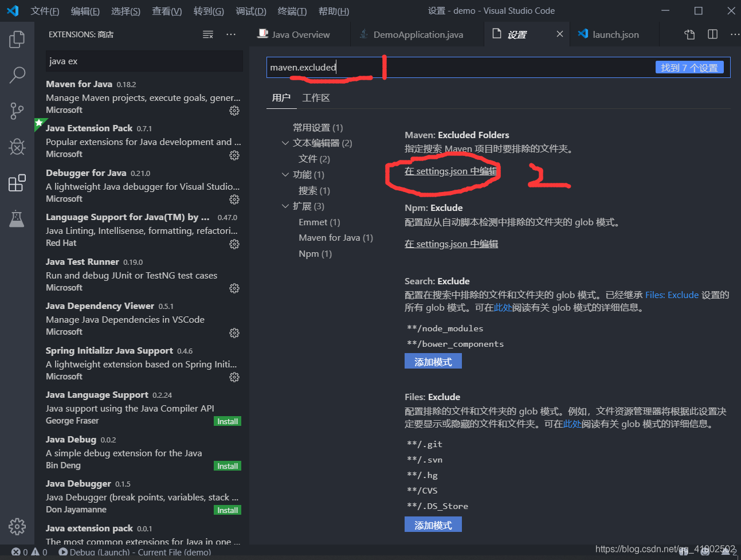Focus the extensions search box
The image size is (741, 560).
[144, 61]
